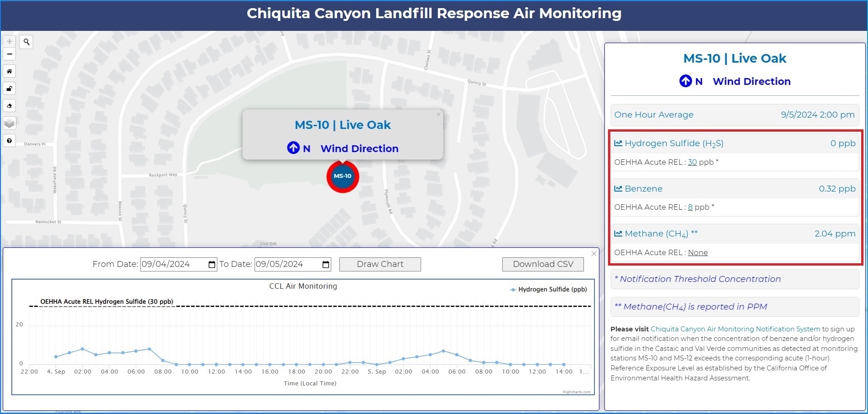This screenshot has width=868, height=414.
Task: Click the MS-10 station marker
Action: tap(343, 176)
